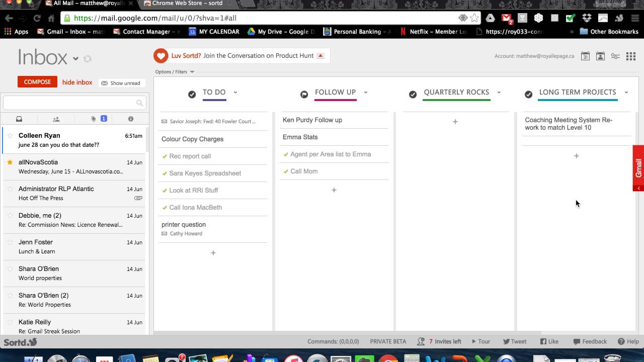Open the Other Bookmarks folder
This screenshot has width=644, height=362.
coord(609,32)
